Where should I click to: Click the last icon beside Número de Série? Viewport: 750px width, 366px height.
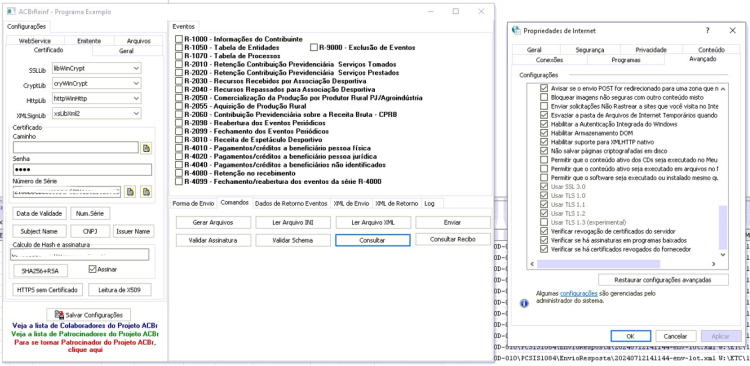pyautogui.click(x=146, y=192)
